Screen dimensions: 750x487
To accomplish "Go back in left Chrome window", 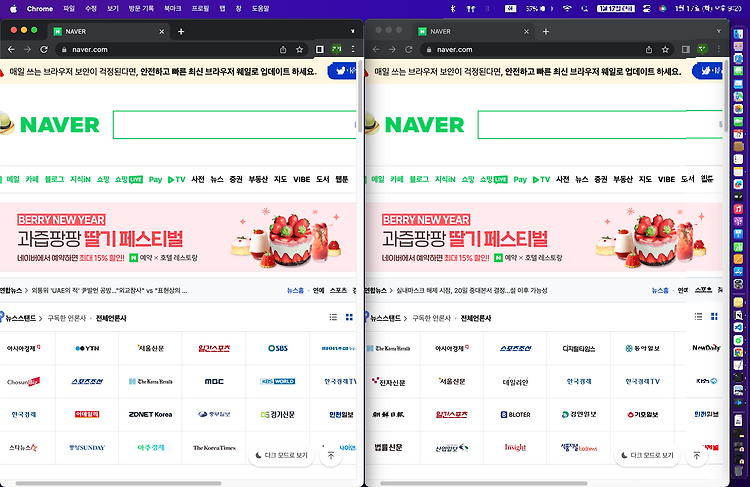I will pyautogui.click(x=11, y=49).
